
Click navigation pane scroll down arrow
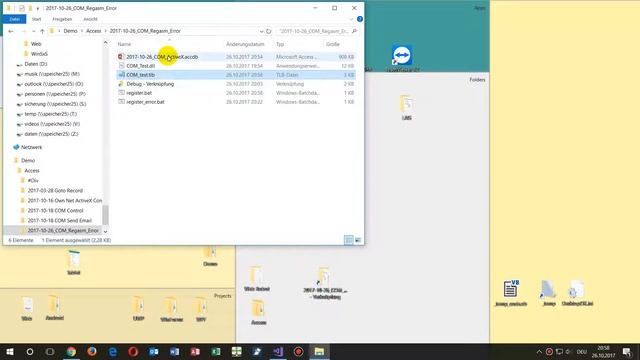tap(105, 231)
